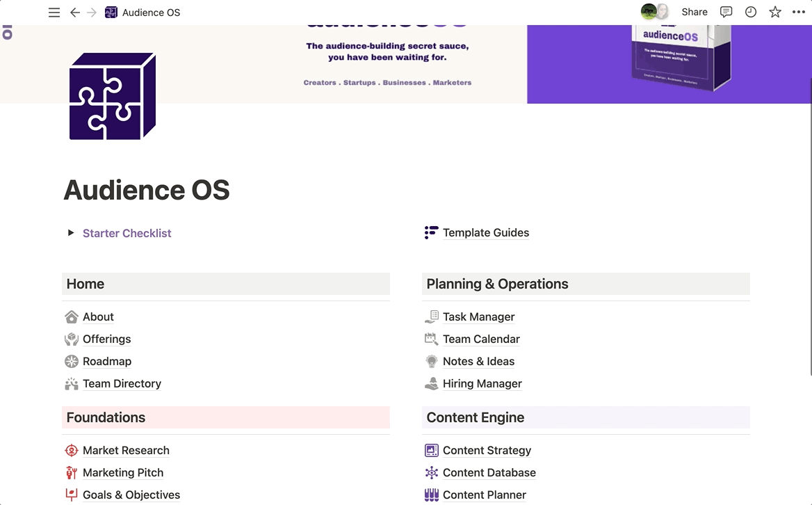
Task: Click the Audience OS cover banner image
Action: click(x=405, y=64)
